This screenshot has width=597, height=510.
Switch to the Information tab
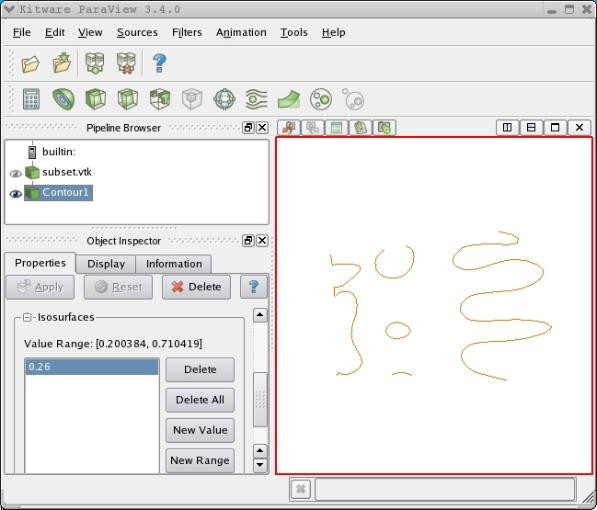[x=174, y=264]
